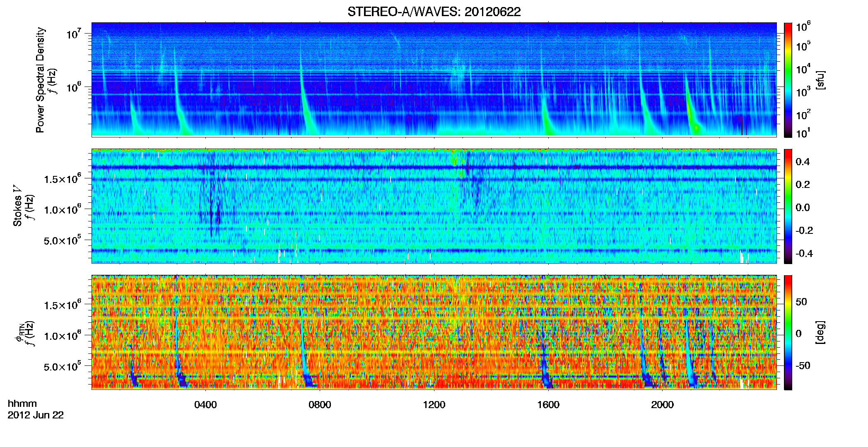868x447 pixels.
Task: Select the 1.0×10^6 tick in Stokes V panel
Action: 63,209
